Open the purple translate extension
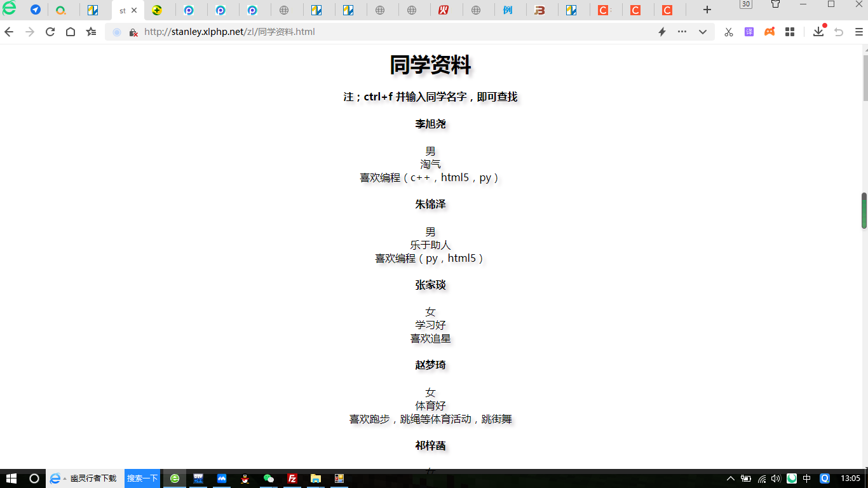 point(749,32)
